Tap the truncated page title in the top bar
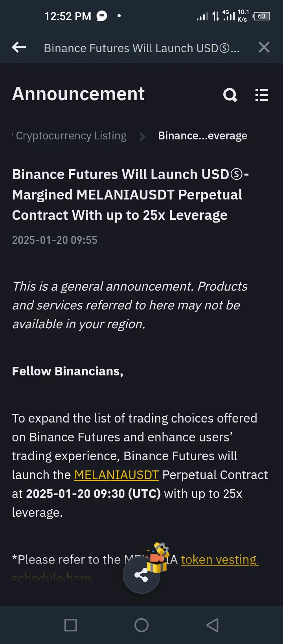The width and height of the screenshot is (283, 644). click(141, 48)
